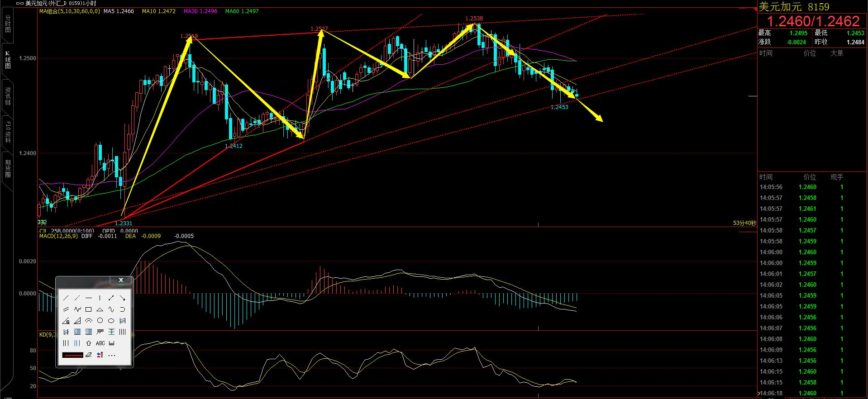Select the blue three-line period tool
The image size is (868, 399).
[77, 343]
